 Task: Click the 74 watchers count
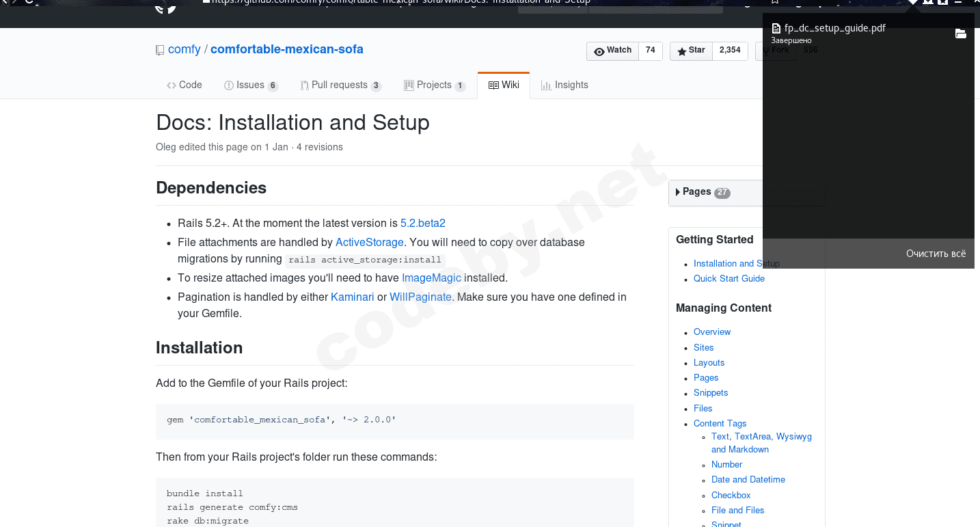coord(650,51)
